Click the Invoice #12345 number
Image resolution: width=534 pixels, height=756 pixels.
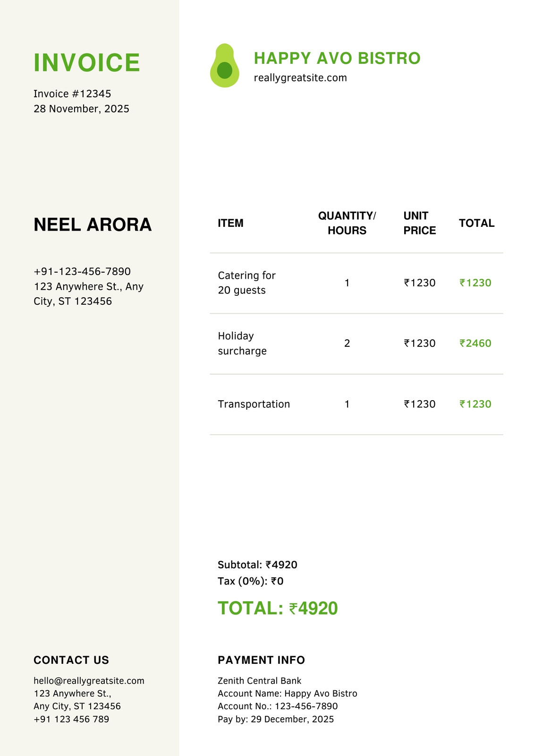(72, 94)
